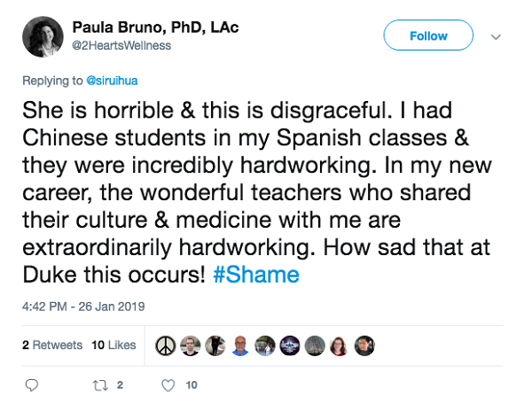Viewport: 532px width, 404px height.
Task: Click the bald man in blue shirt avatar
Action: tap(239, 346)
